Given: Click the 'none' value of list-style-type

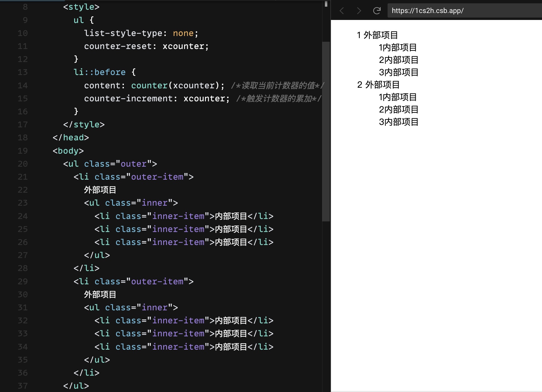Looking at the screenshot, I should [183, 33].
